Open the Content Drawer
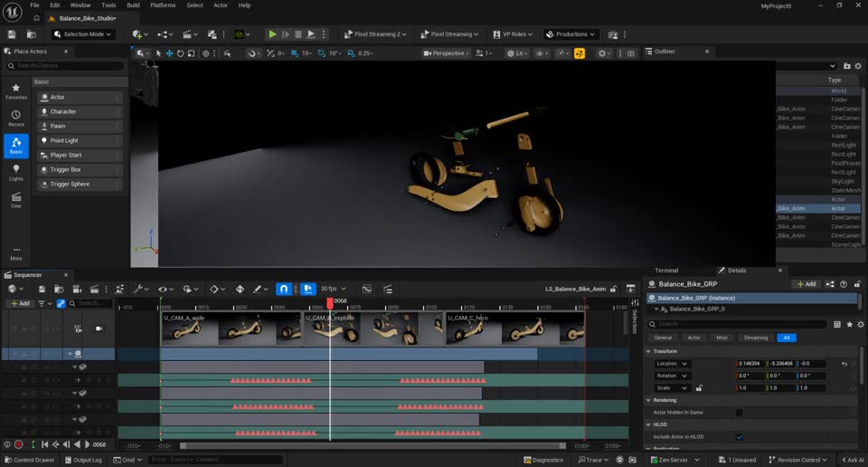The image size is (868, 467). pyautogui.click(x=29, y=460)
